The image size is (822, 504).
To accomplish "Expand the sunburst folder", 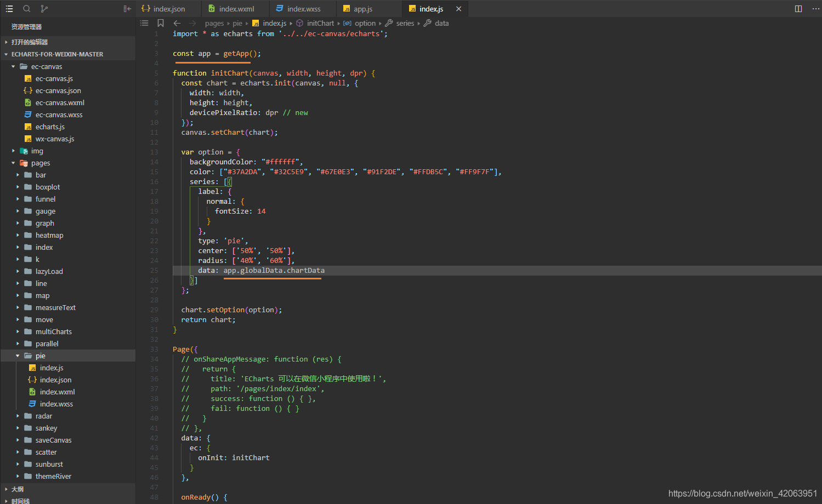I will pos(68,464).
